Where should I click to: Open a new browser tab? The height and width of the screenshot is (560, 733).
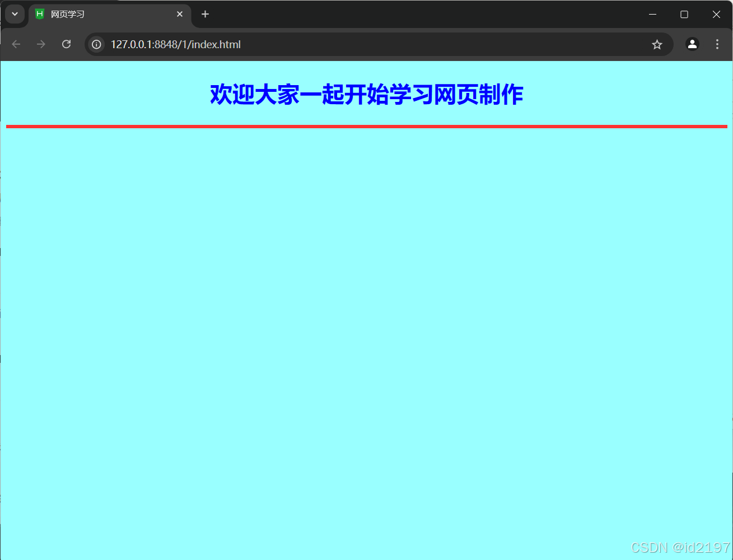[205, 14]
